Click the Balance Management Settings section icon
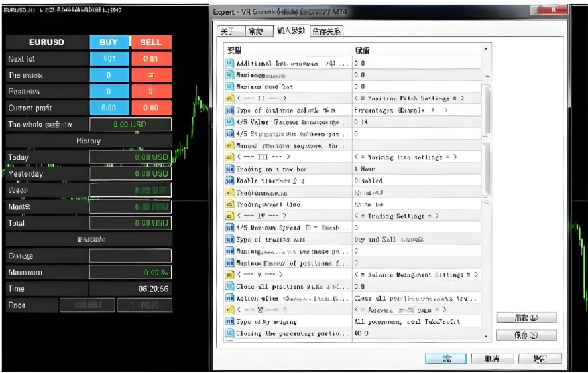Image resolution: width=588 pixels, height=373 pixels. point(229,275)
